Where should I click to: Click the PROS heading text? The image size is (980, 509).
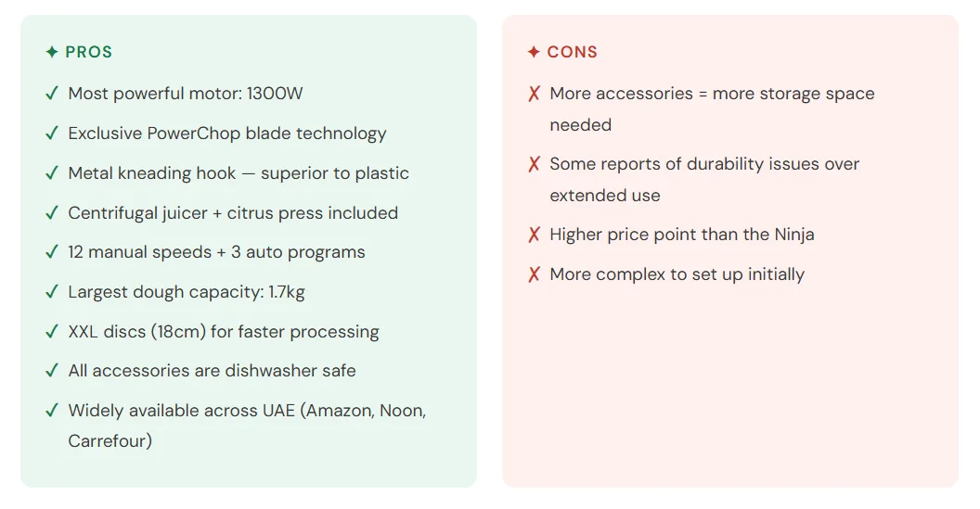89,53
